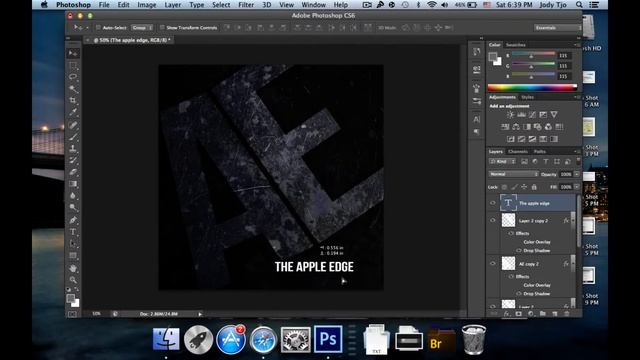Add a Levels adjustment

(x=521, y=115)
